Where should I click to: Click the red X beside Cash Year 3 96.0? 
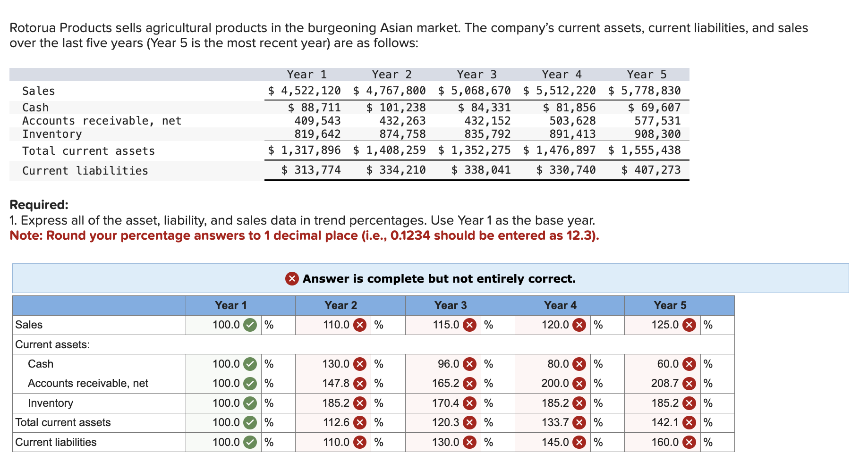point(469,364)
